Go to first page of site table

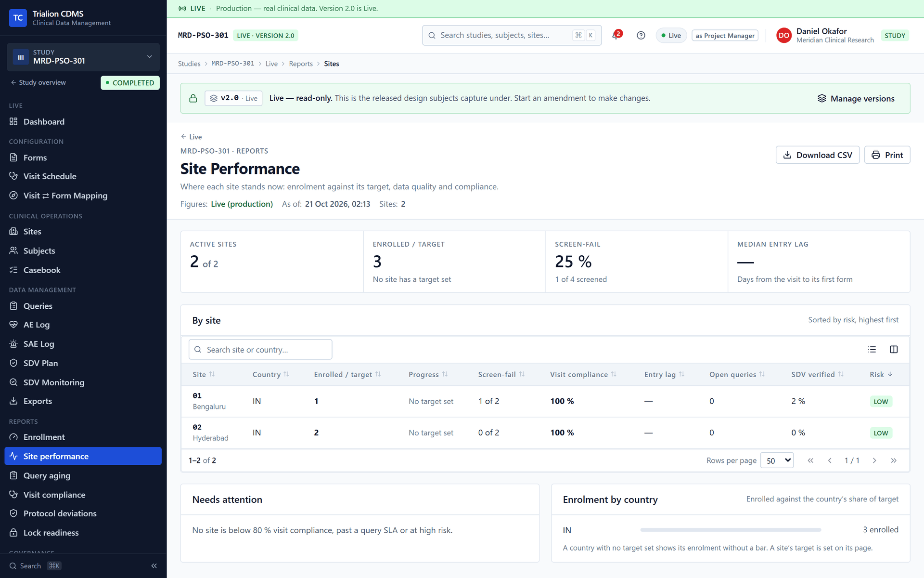coord(810,460)
